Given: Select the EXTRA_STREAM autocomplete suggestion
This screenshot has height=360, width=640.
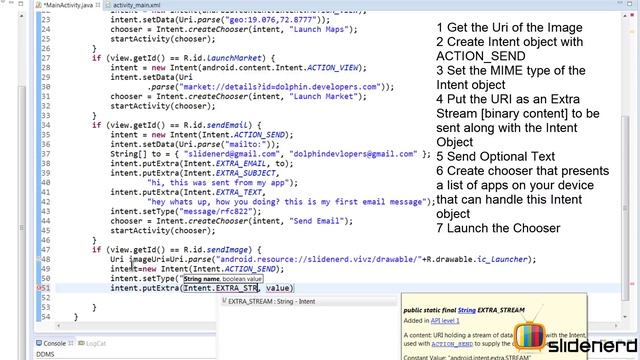Looking at the screenshot, I should point(309,302).
